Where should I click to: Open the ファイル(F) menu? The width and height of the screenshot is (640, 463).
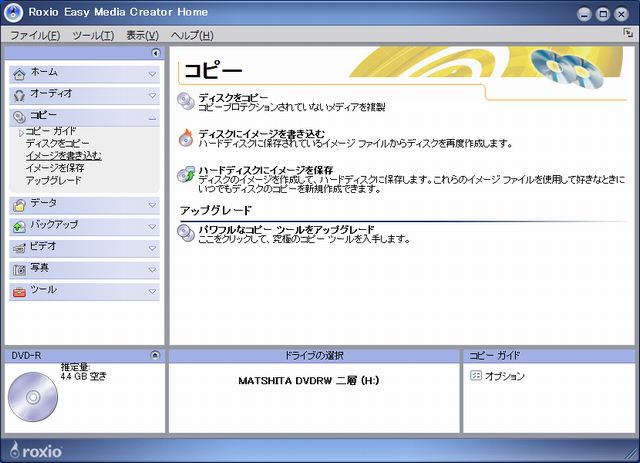35,36
